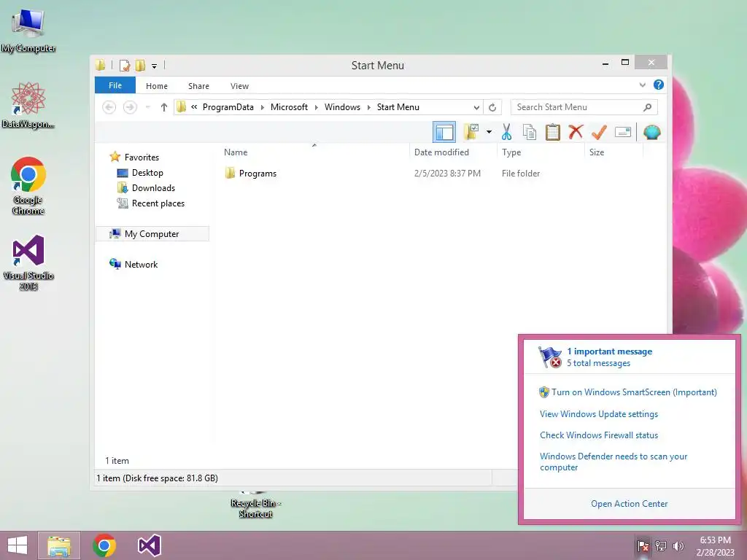Select Desktop under Favorites

[147, 172]
